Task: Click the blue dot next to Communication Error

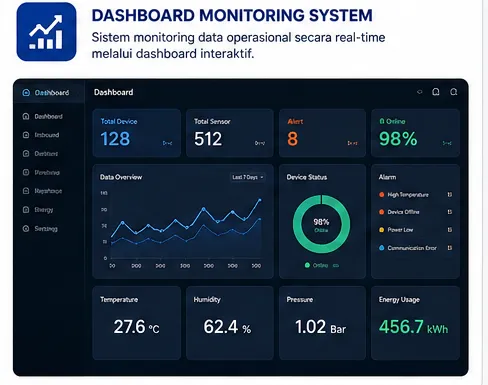Action: coord(382,248)
